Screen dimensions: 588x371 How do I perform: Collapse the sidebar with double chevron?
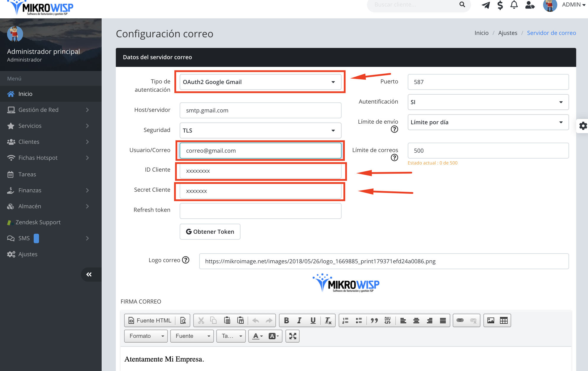tap(89, 274)
